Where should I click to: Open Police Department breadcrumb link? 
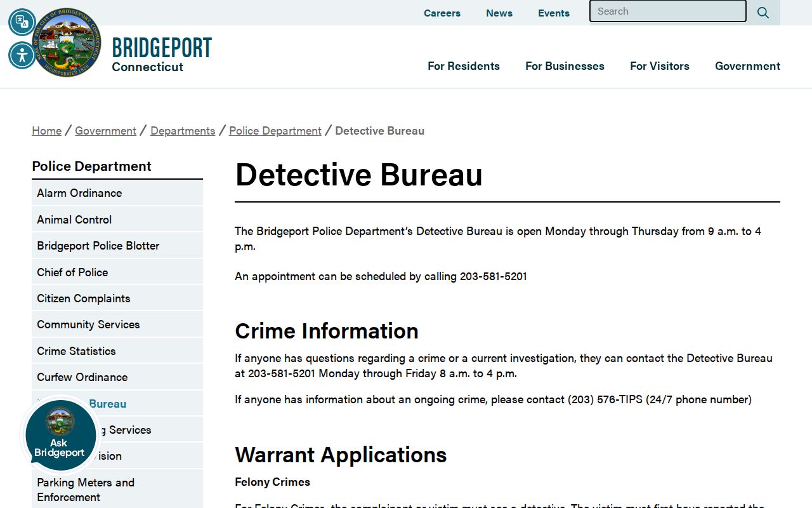pyautogui.click(x=275, y=131)
